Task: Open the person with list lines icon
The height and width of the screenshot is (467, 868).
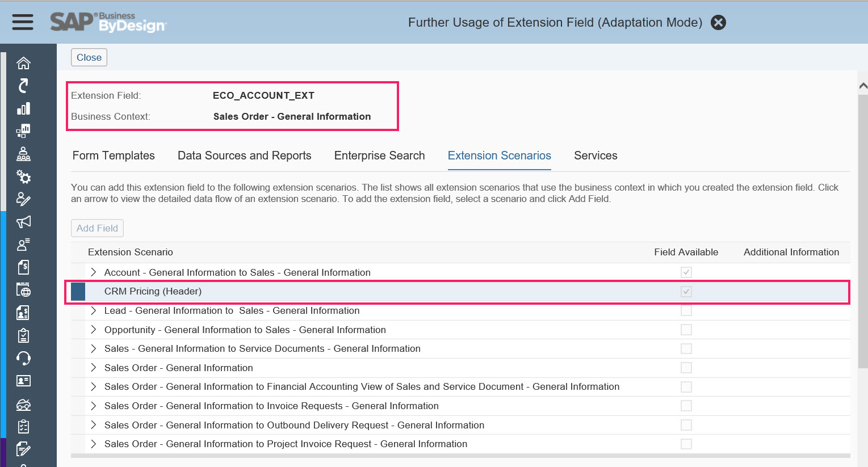Action: pos(23,245)
